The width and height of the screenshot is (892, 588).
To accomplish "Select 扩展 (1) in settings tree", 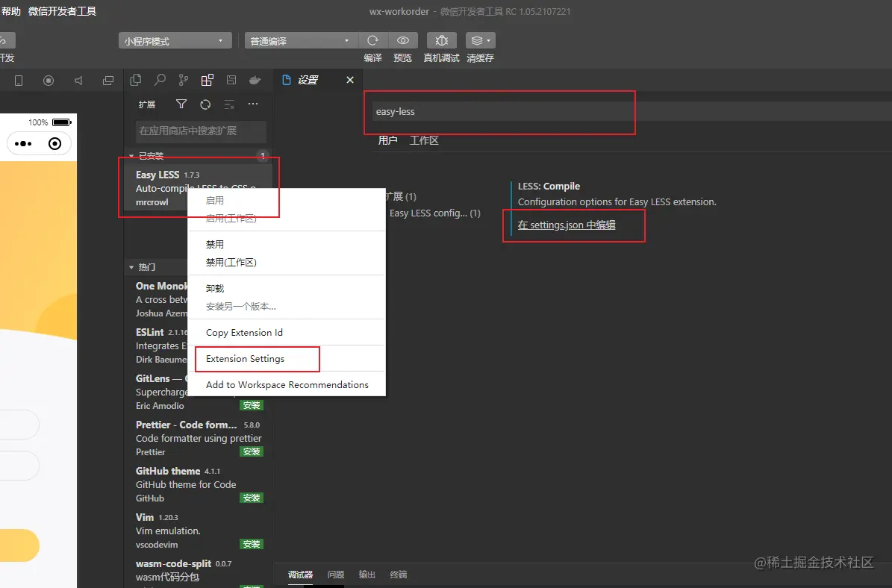I will point(401,196).
